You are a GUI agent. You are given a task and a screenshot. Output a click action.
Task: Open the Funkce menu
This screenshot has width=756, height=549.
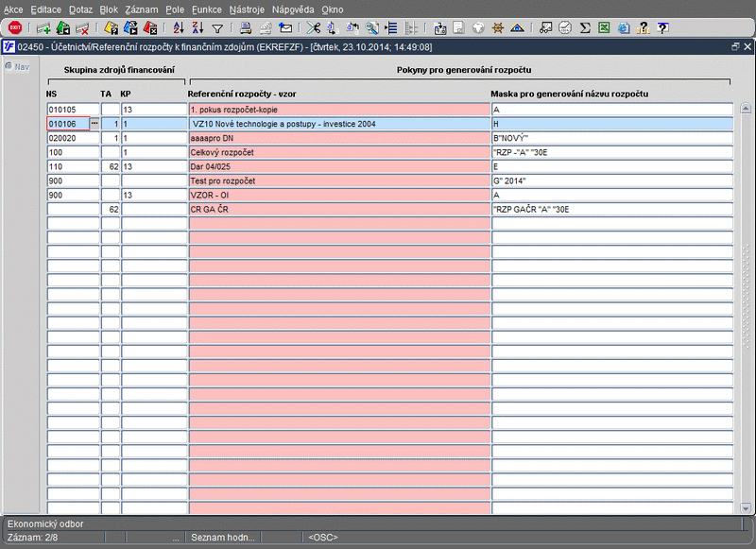pos(207,9)
